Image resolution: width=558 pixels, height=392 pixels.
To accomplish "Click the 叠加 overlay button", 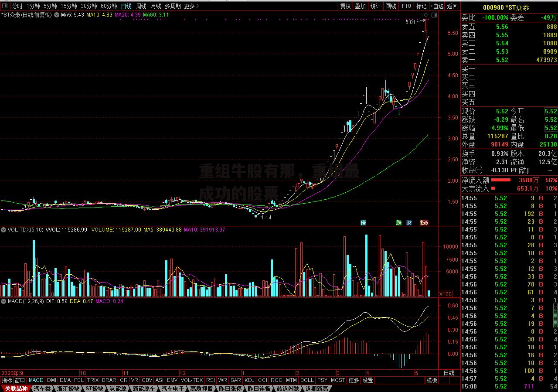I will (360, 6).
